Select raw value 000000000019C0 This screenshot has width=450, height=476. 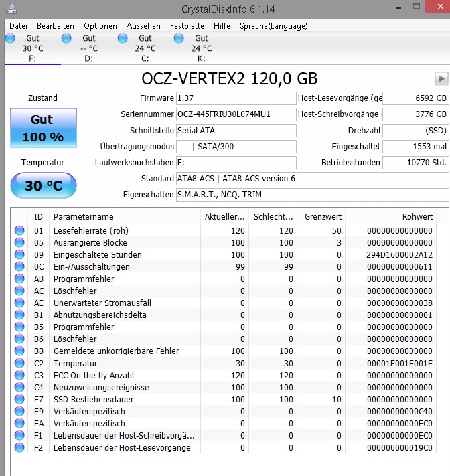[x=399, y=447]
